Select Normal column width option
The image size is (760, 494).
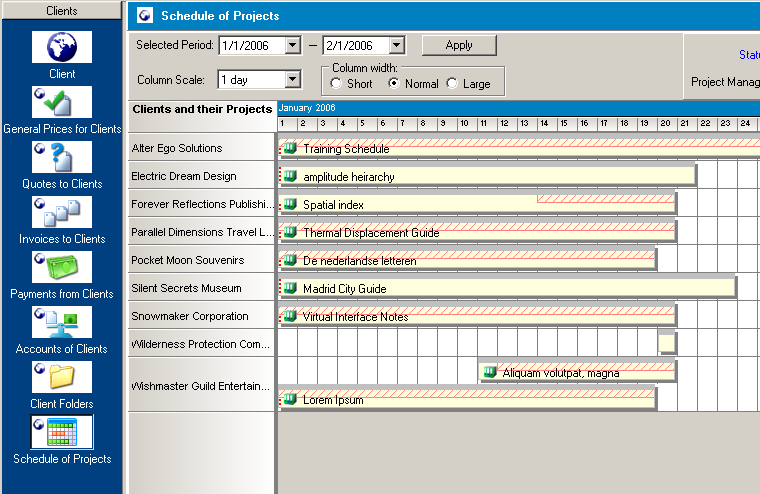point(395,84)
